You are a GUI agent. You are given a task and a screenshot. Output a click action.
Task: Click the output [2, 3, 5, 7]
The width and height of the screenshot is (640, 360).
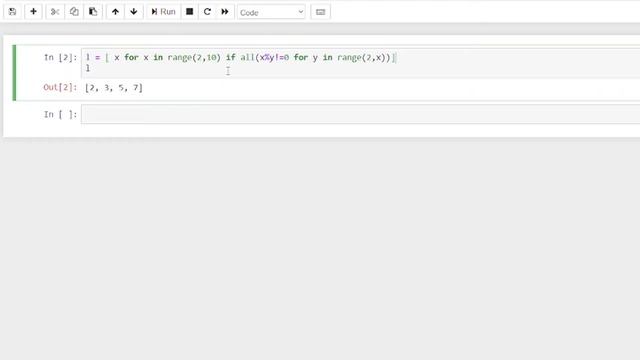[x=114, y=88]
